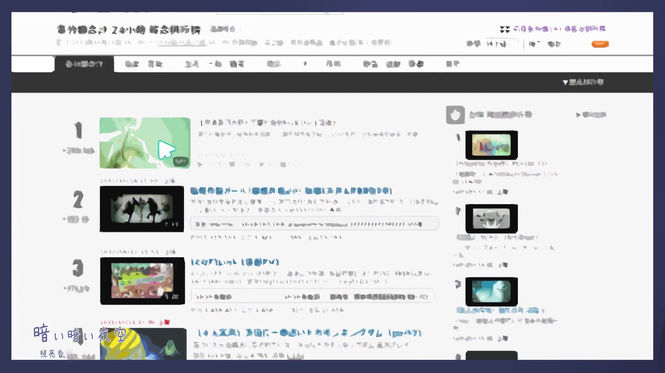Viewport: 665px width, 373px height.
Task: Click the comment box under the rank 3 description
Action: pos(312,297)
